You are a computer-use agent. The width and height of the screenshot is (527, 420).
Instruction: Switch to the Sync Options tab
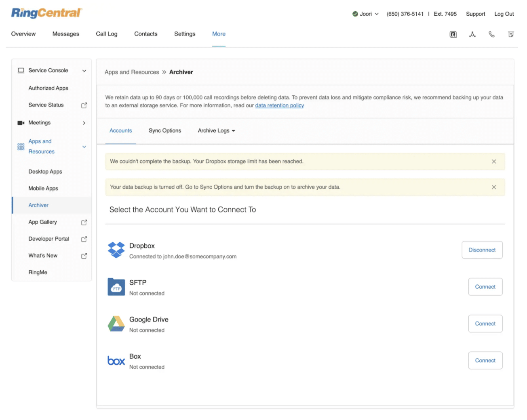tap(164, 131)
